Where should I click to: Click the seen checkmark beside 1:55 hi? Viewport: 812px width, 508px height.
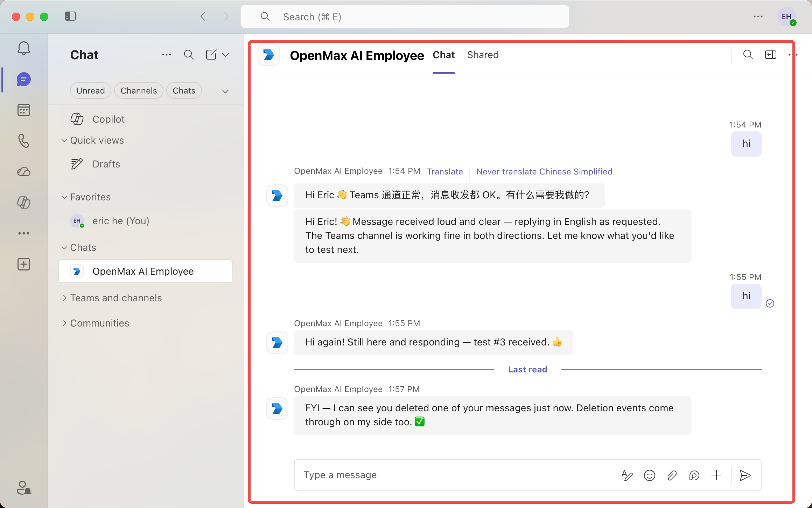pyautogui.click(x=770, y=303)
